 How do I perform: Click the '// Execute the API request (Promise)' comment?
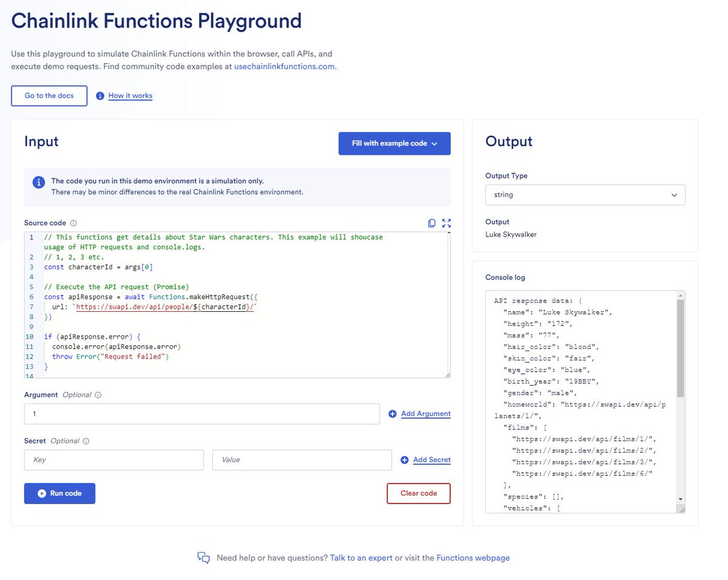[x=116, y=287]
